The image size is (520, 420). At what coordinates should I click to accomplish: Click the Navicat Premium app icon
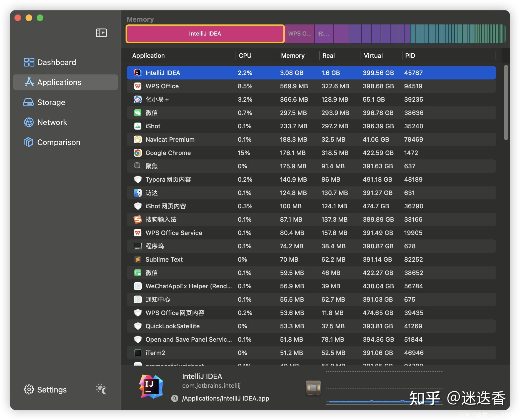(x=137, y=139)
